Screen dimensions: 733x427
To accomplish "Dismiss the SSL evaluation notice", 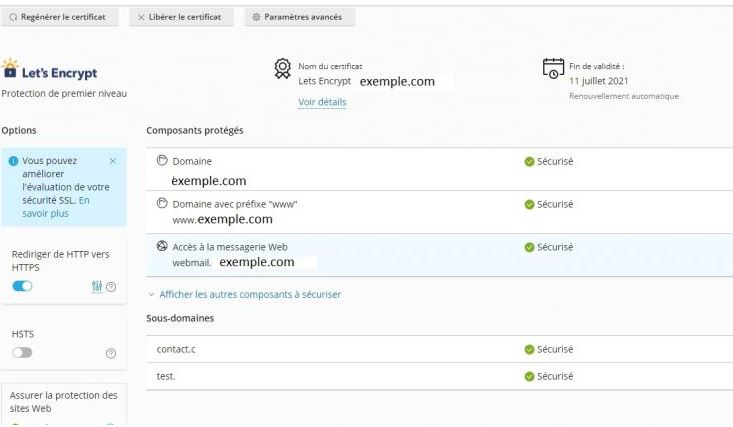I will click(x=112, y=160).
